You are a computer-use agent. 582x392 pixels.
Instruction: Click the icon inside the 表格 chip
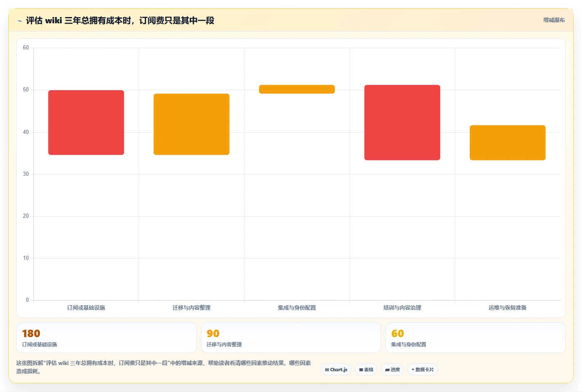[361, 370]
